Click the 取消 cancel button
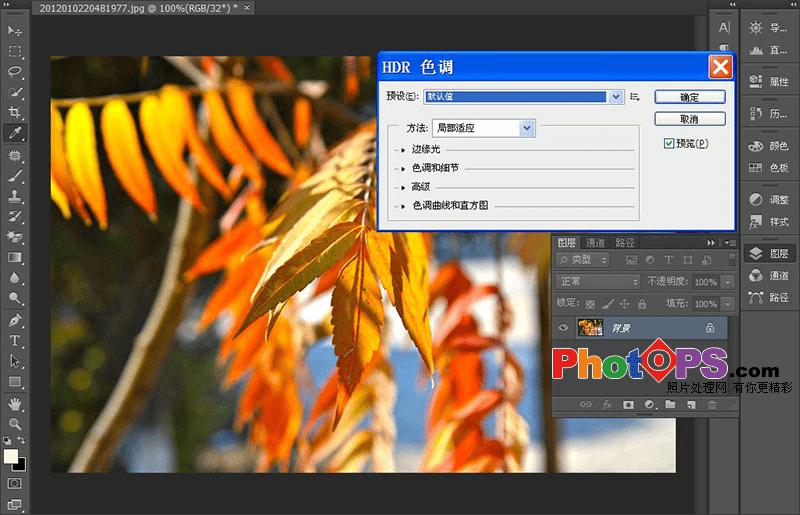Viewport: 800px width, 515px height. 690,119
